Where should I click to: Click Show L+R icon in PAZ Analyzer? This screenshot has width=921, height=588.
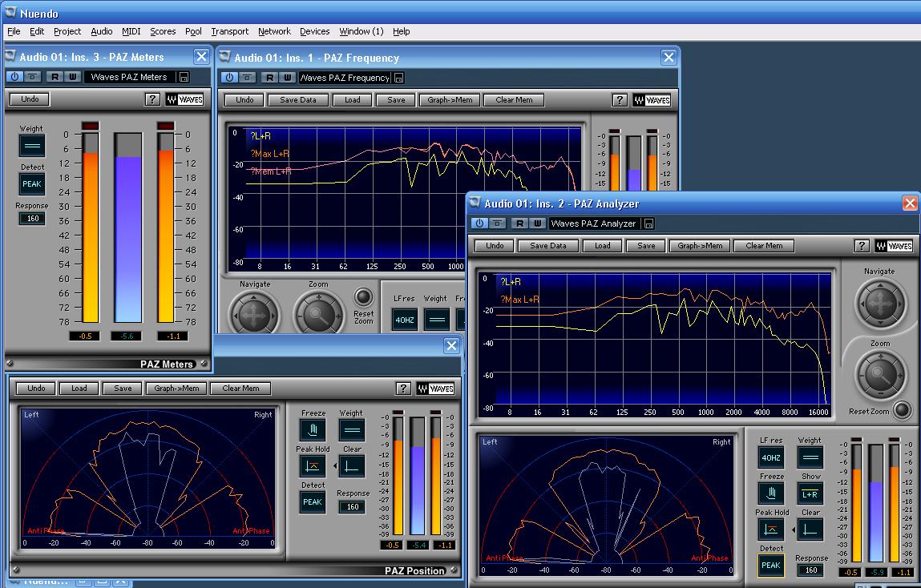pos(810,493)
